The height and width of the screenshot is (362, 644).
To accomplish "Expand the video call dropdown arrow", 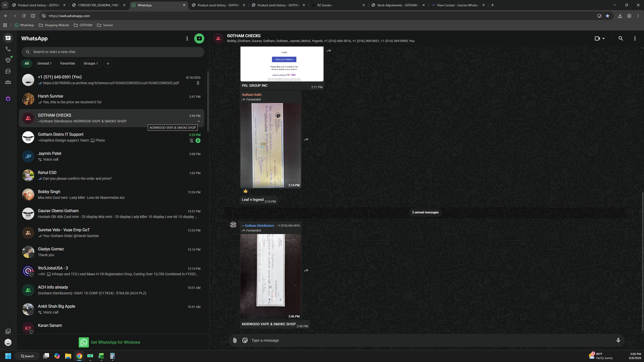I will tap(603, 38).
